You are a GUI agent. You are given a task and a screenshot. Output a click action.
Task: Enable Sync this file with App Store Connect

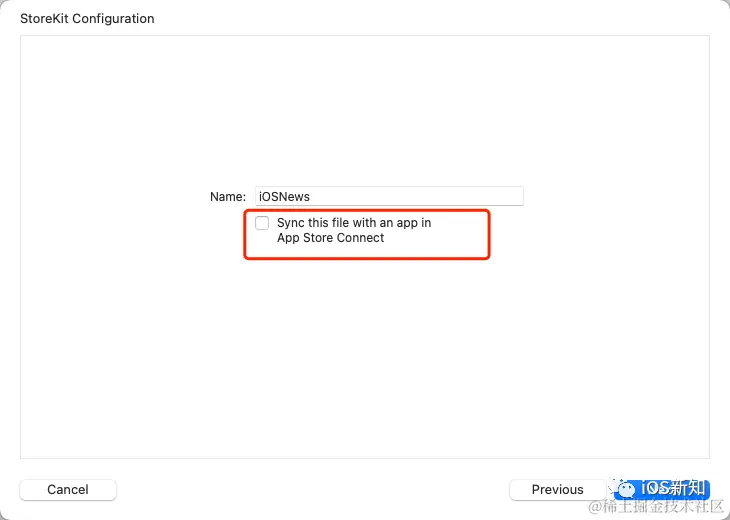click(x=262, y=223)
